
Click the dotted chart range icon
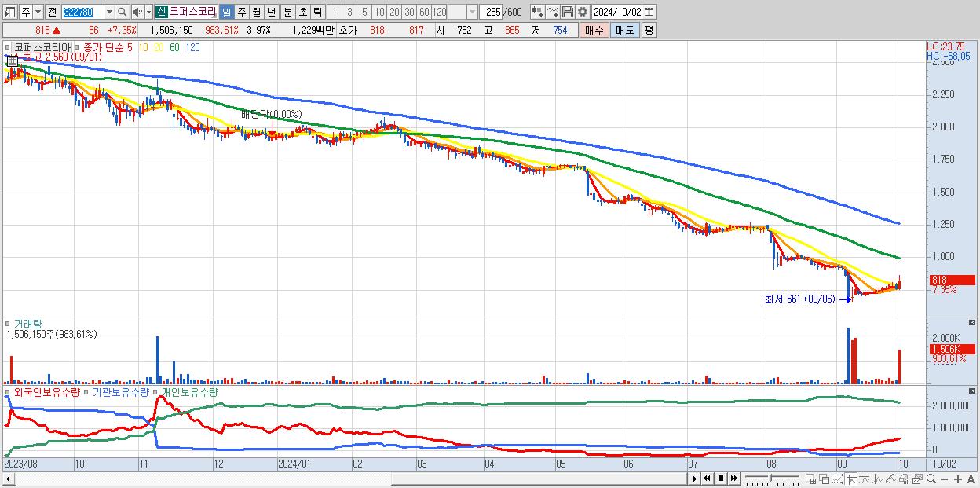837,479
